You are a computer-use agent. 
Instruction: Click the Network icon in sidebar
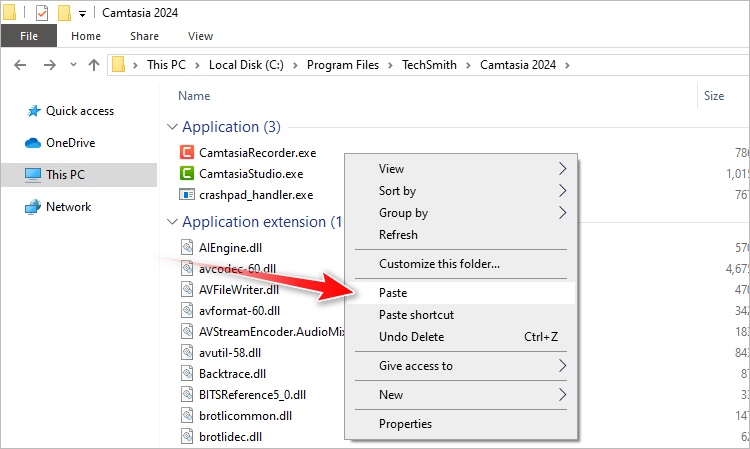pyautogui.click(x=33, y=207)
